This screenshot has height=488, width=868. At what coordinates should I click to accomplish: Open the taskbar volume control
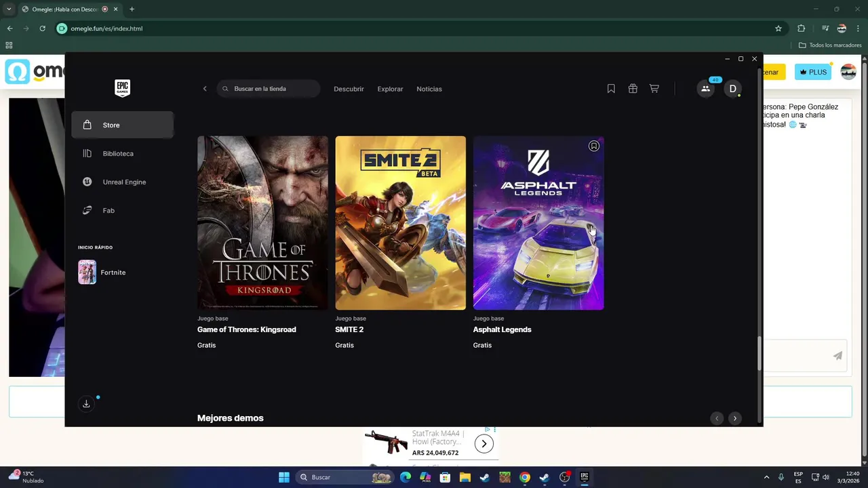point(826,477)
